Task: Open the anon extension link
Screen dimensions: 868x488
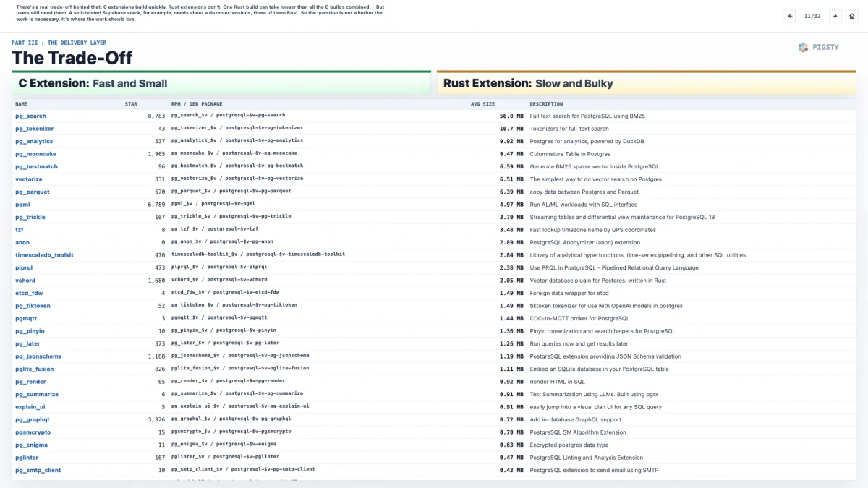Action: [x=22, y=242]
